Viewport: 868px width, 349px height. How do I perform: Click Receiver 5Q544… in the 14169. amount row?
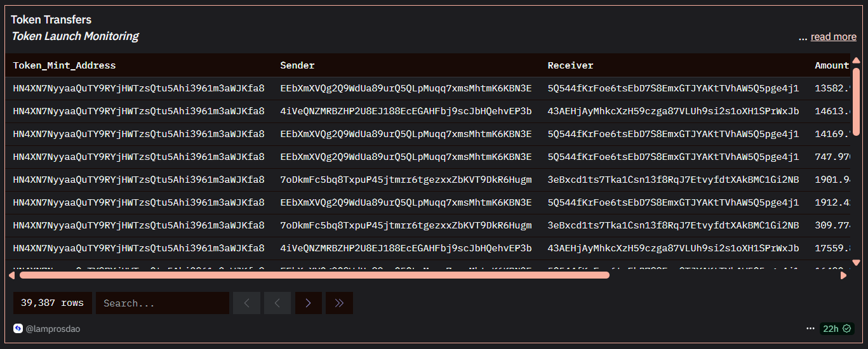(x=673, y=134)
